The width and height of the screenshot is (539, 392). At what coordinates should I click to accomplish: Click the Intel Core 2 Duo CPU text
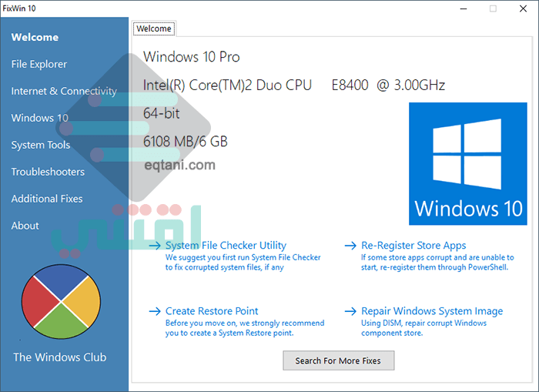[294, 85]
